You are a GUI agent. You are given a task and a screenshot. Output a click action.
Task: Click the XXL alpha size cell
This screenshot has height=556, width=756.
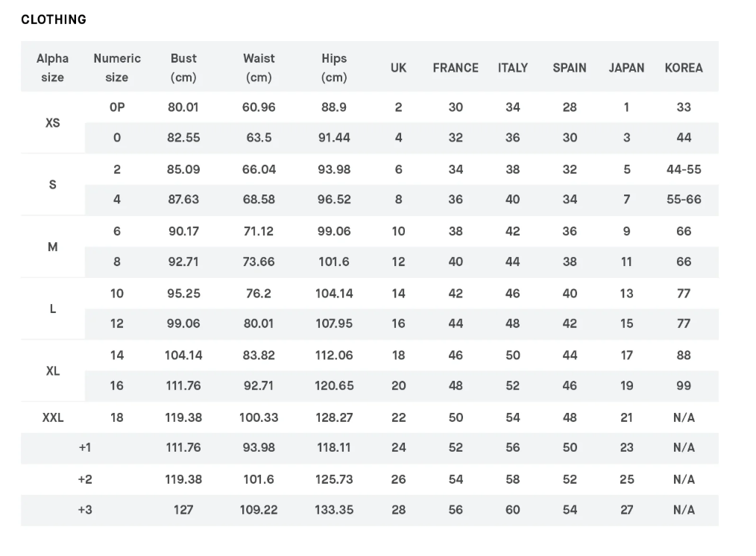click(52, 417)
